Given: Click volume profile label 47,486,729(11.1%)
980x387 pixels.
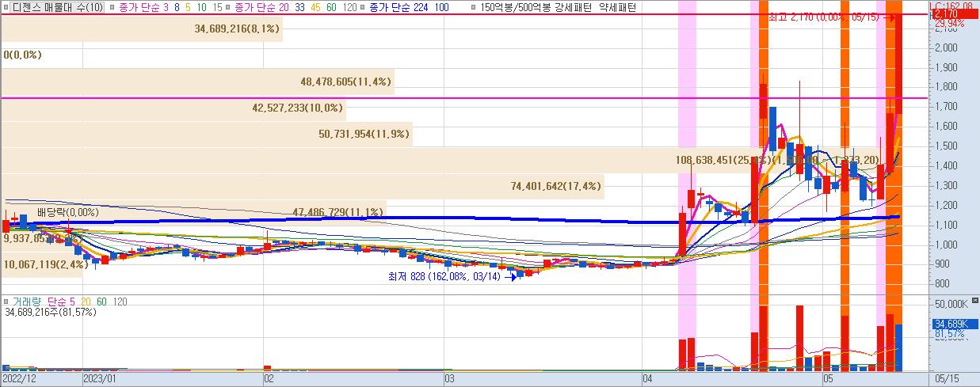Looking at the screenshot, I should pos(338,212).
